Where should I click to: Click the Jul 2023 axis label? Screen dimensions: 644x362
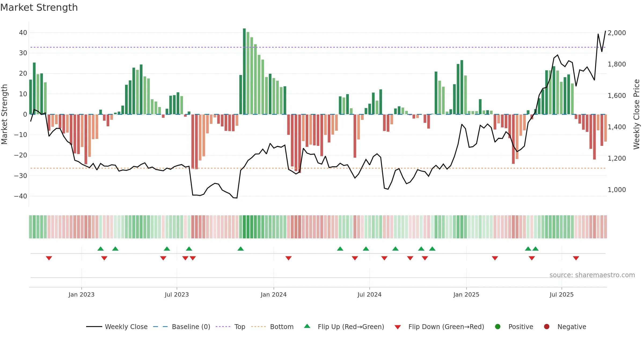tap(177, 295)
